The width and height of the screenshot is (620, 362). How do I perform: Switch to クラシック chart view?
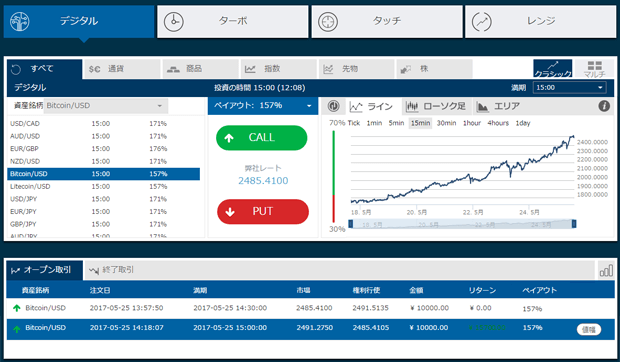(553, 69)
